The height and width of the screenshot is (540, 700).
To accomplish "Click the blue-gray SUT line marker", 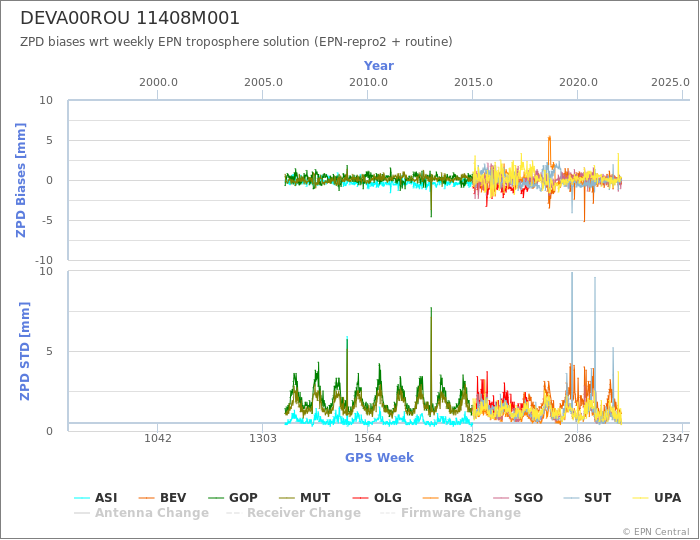I will (571, 498).
